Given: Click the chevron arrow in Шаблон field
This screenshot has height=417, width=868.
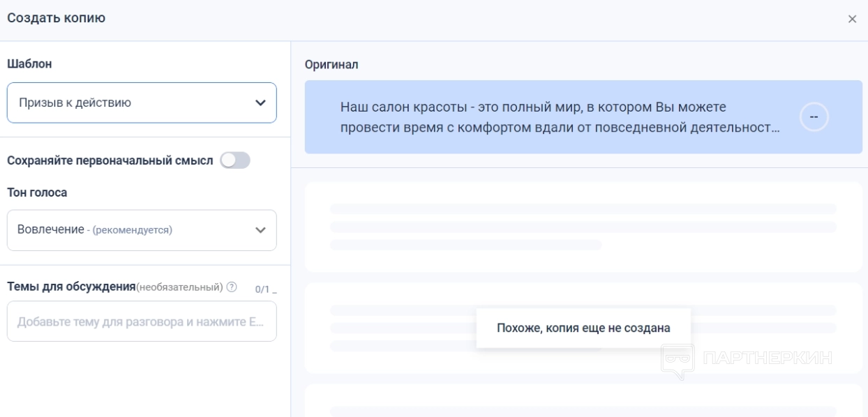Looking at the screenshot, I should [x=260, y=103].
